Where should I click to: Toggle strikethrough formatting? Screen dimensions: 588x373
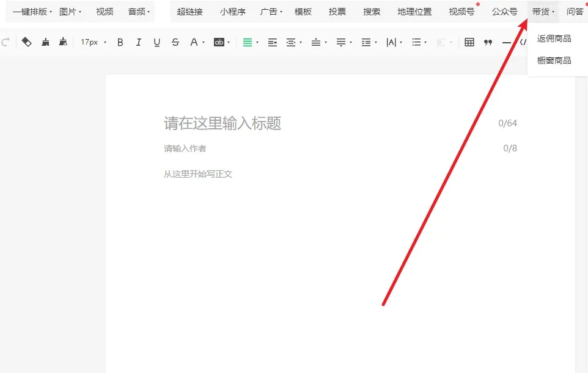tap(175, 42)
